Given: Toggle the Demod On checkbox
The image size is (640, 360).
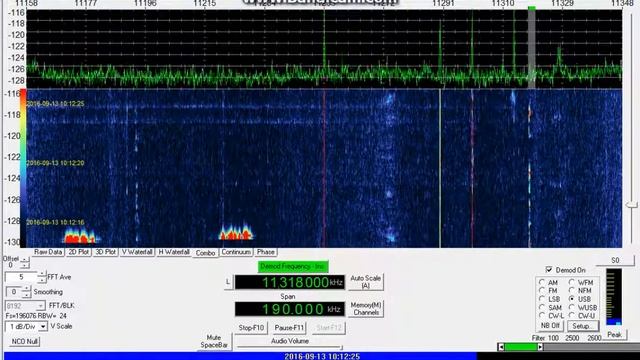Looking at the screenshot, I should 549,270.
